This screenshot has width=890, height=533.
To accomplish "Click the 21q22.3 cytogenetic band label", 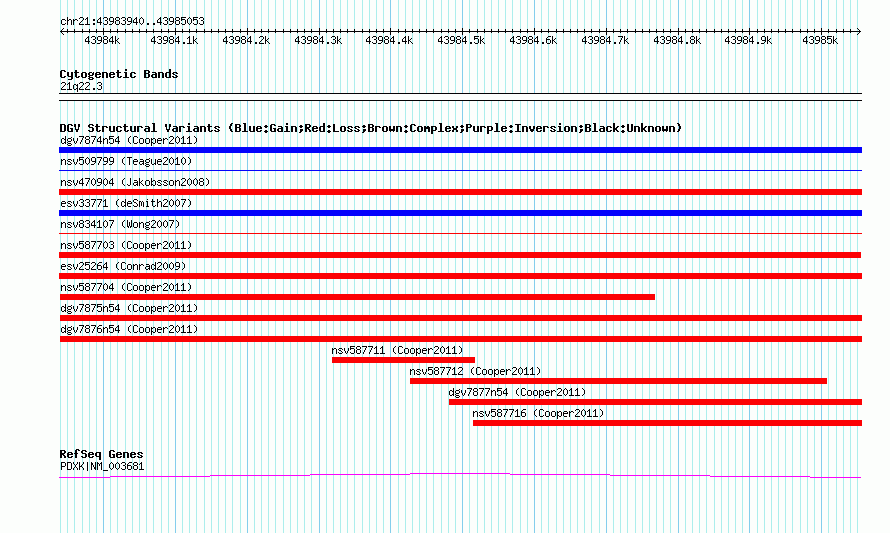I will coord(81,86).
